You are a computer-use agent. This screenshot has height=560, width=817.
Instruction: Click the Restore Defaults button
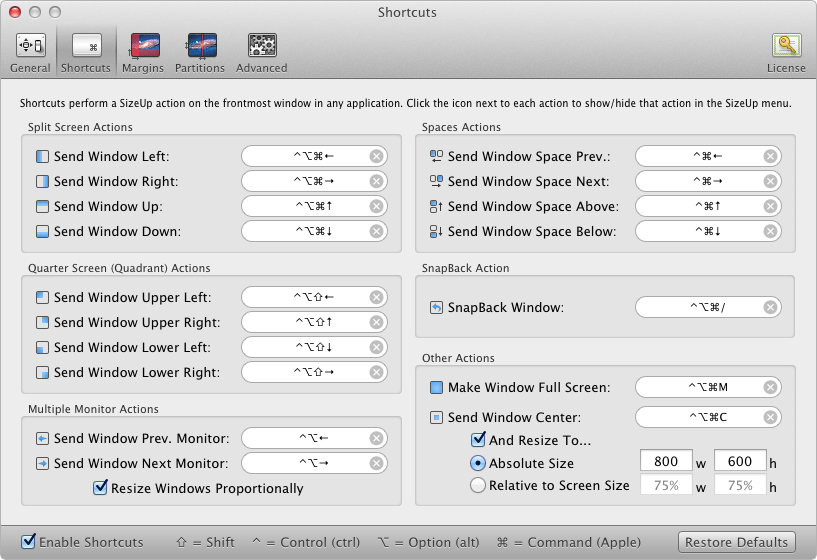click(738, 543)
